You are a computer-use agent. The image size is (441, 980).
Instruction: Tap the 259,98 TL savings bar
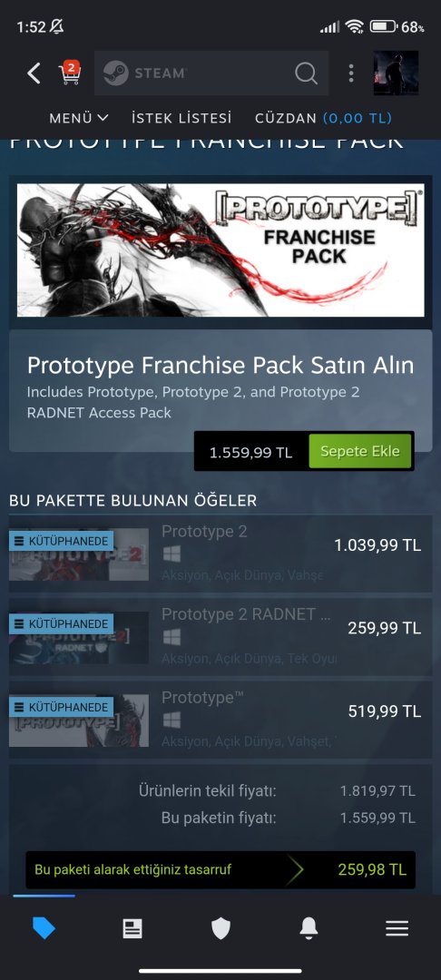coord(220,869)
